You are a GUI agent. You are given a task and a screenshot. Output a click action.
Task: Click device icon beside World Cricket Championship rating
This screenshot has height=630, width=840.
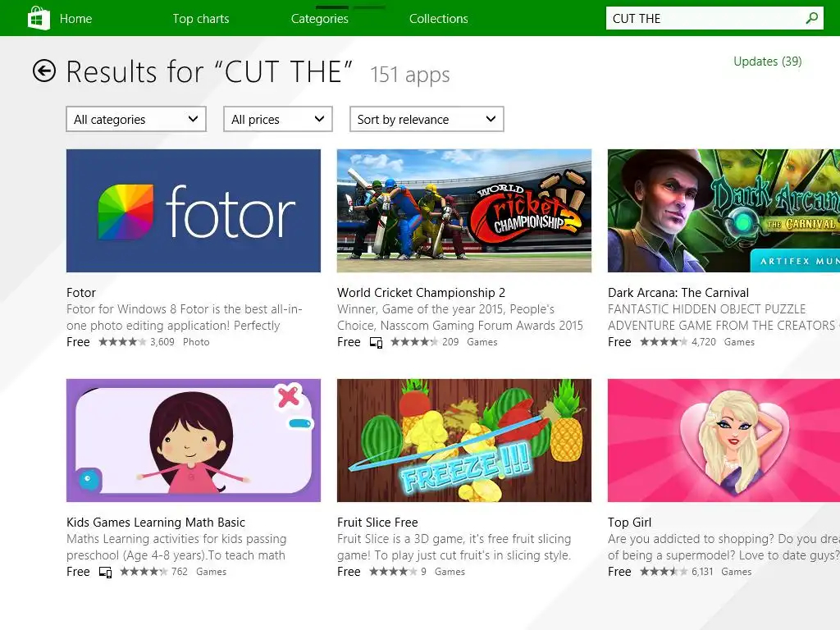(x=376, y=342)
